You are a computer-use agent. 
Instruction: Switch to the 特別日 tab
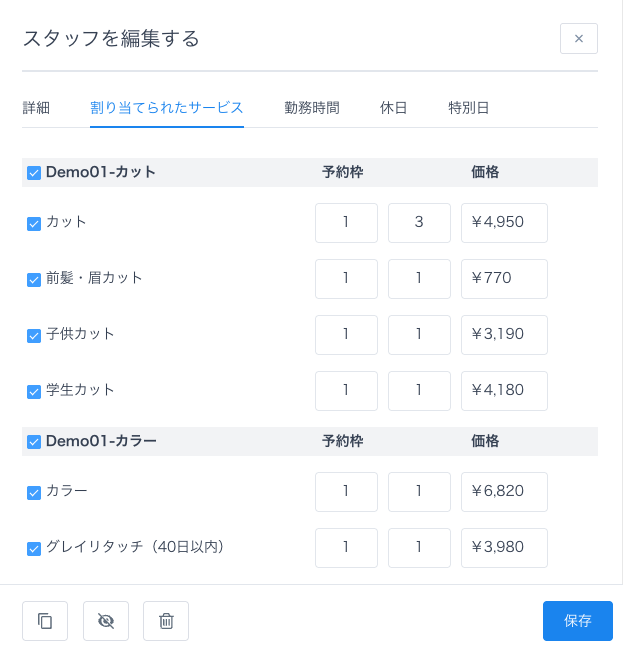(x=468, y=108)
